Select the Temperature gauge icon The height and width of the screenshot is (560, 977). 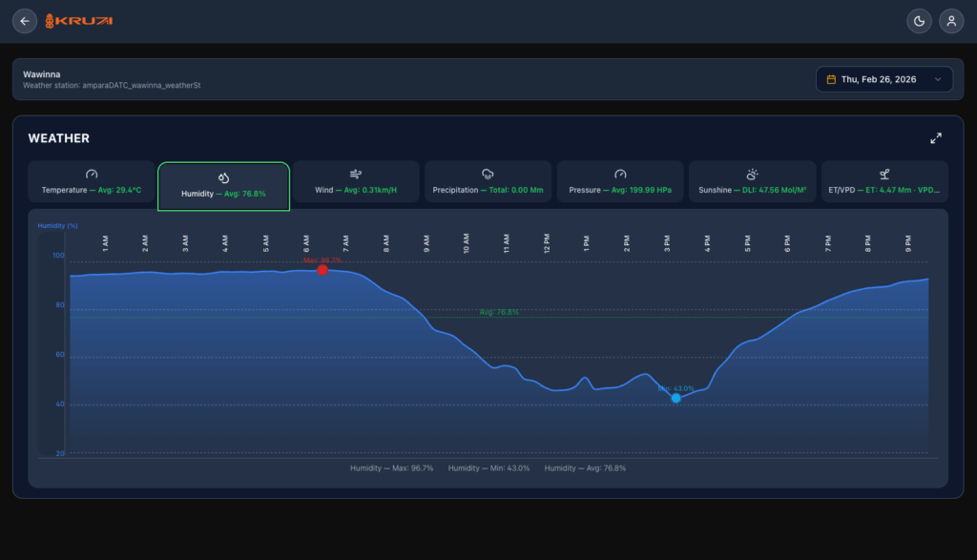pos(92,174)
